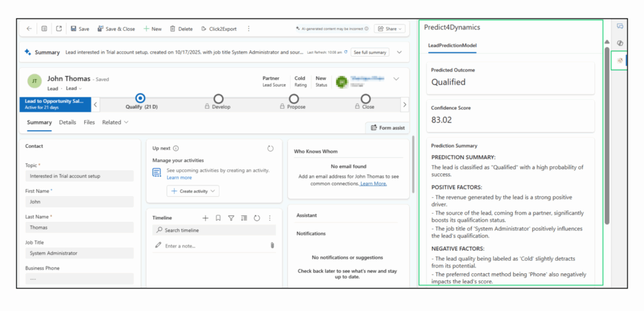Viewport: 644px width, 311px height.
Task: Open Learn More link in Who Knows Whom
Action: (374, 183)
